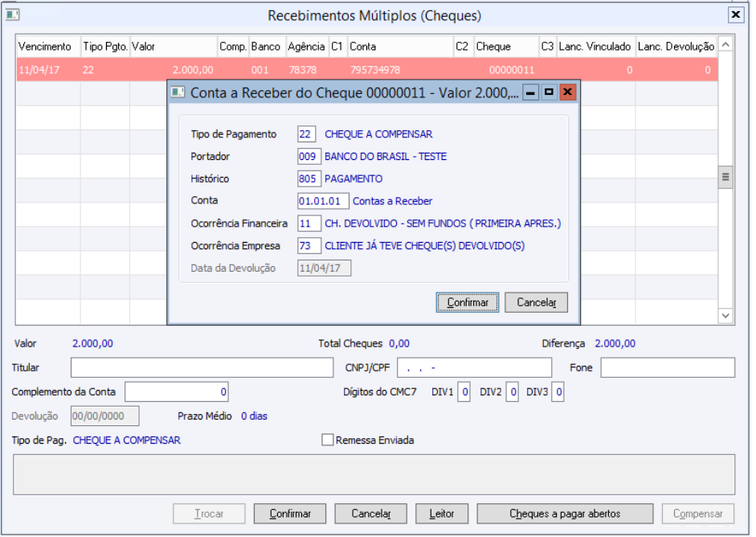The width and height of the screenshot is (756, 537).
Task: Click the BANCO DO BRASIL - TESTE text
Action: click(386, 156)
